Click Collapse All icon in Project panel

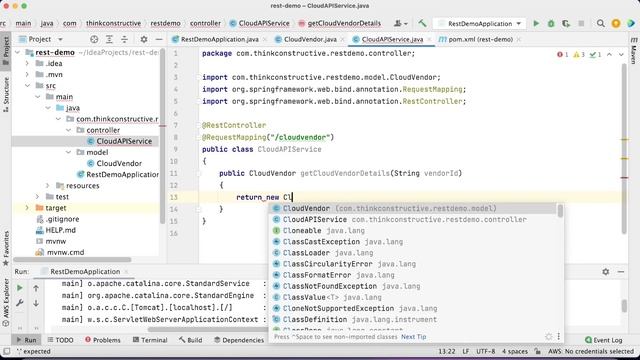tap(124, 39)
